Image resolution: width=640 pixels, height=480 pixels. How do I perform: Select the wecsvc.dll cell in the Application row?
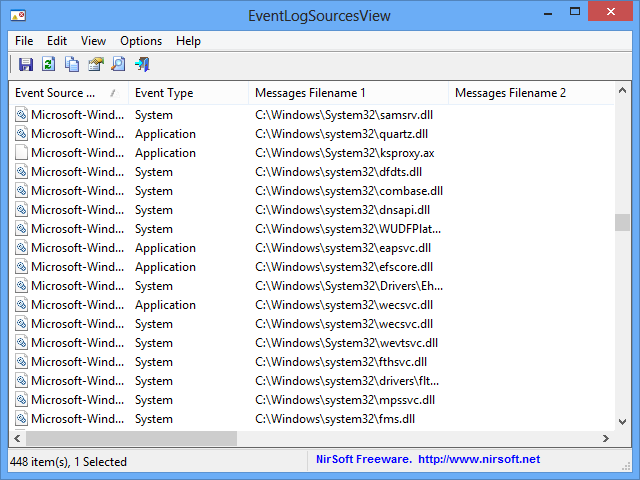344,305
